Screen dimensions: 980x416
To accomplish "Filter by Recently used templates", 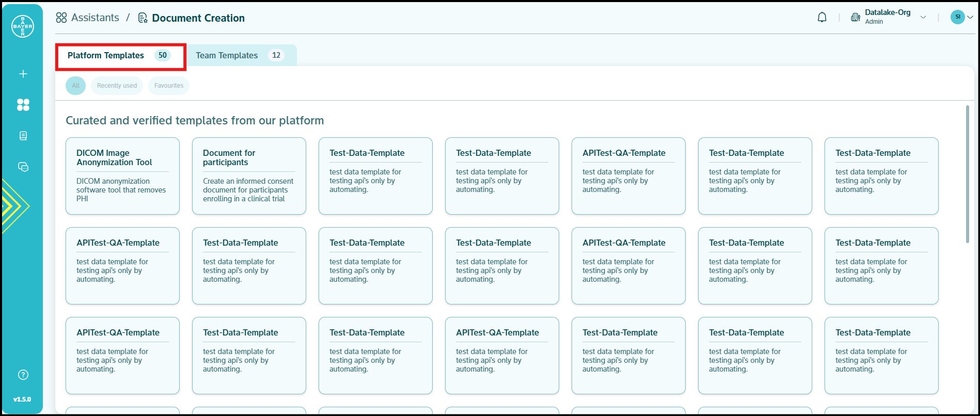I will [x=117, y=86].
